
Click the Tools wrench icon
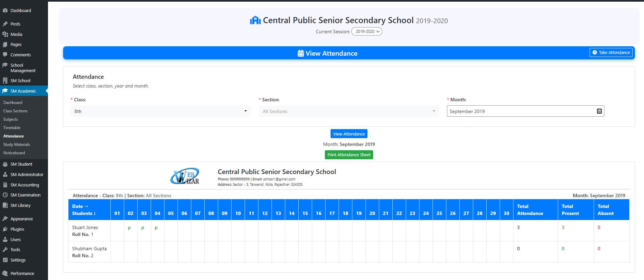click(x=5, y=249)
